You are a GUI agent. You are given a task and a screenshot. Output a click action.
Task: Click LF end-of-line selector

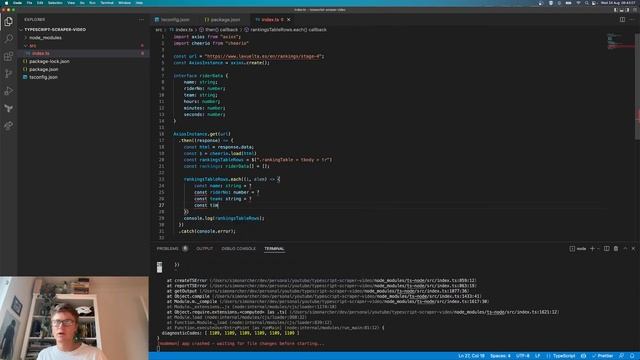(538, 356)
